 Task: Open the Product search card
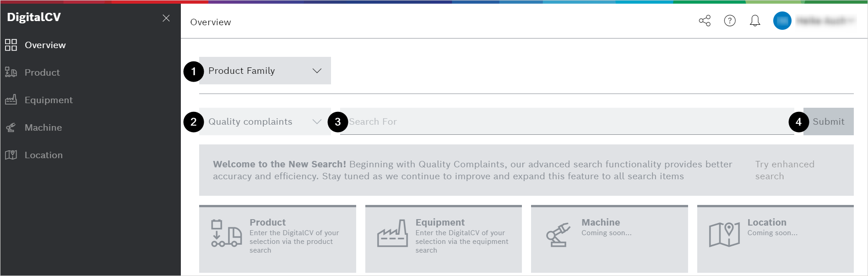click(277, 238)
